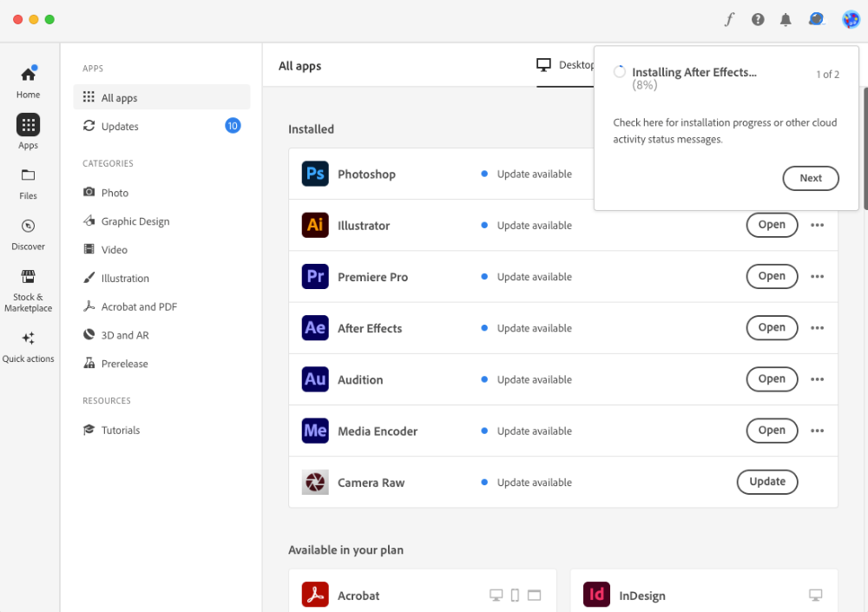Open Audition with its Open button
Screen dimensions: 868x612
coord(772,379)
